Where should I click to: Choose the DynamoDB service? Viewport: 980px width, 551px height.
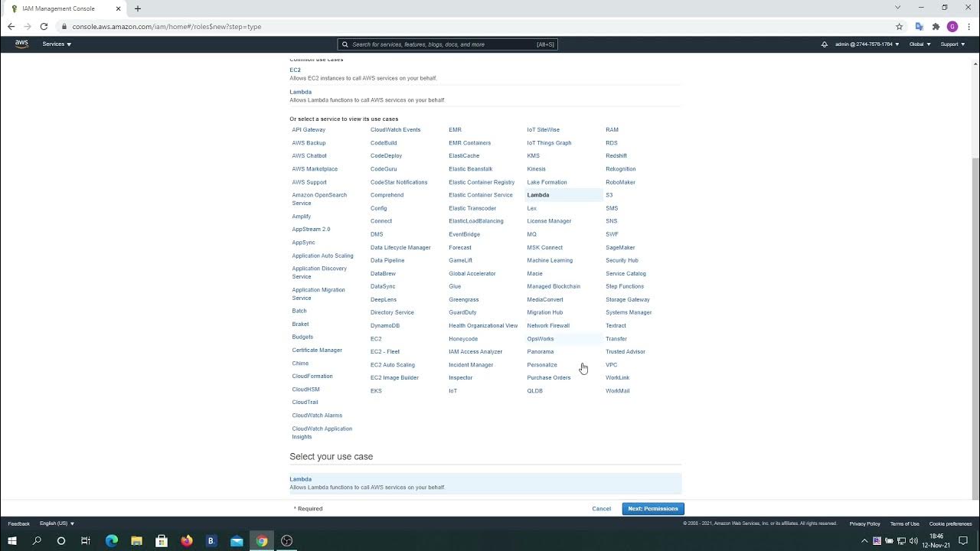click(x=385, y=326)
